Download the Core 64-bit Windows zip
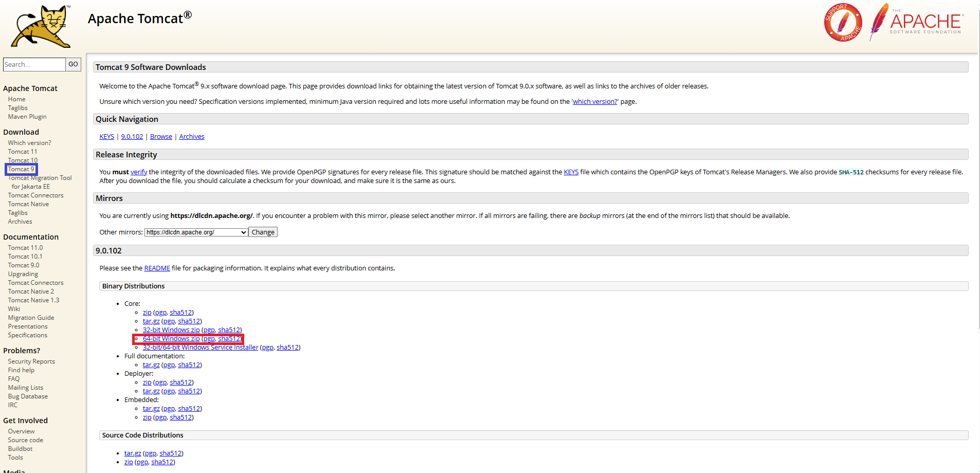Viewport: 980px width, 473px height. [x=171, y=339]
